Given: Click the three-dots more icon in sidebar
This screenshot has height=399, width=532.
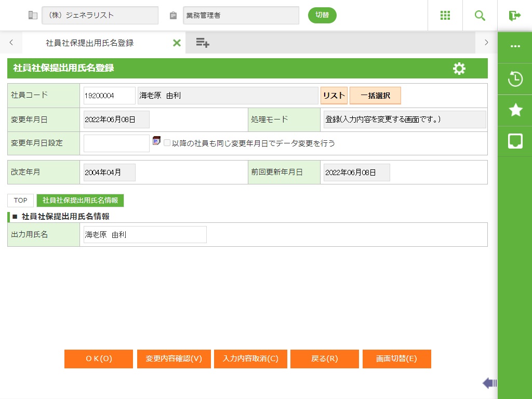Looking at the screenshot, I should coord(515,46).
